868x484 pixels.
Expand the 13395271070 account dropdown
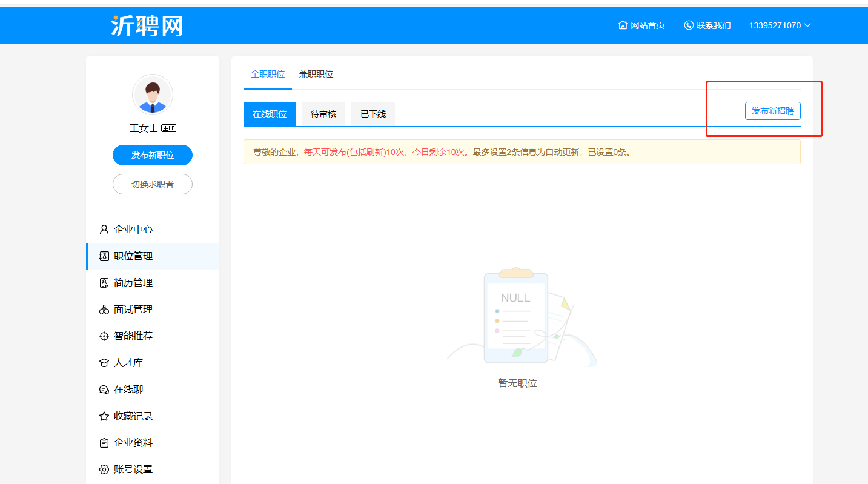[x=780, y=25]
